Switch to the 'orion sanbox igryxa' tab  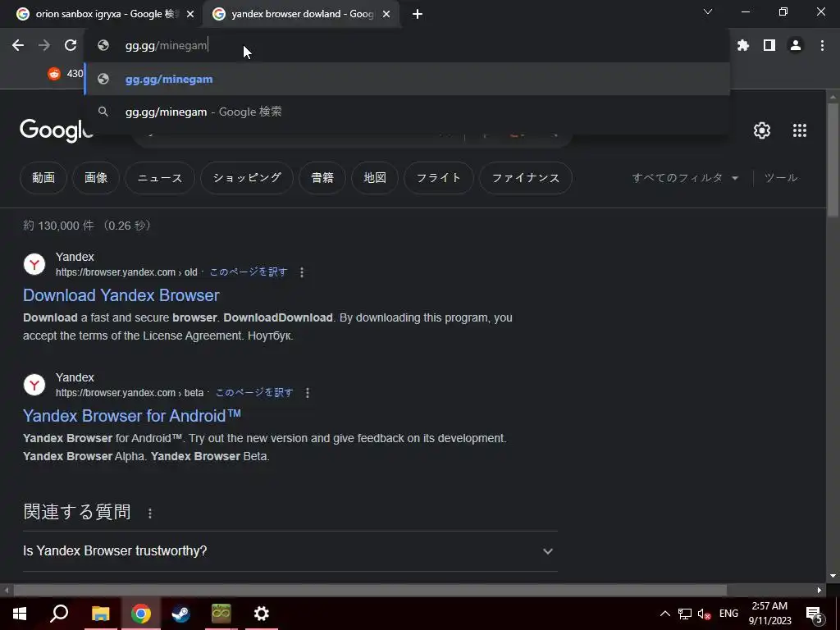105,15
